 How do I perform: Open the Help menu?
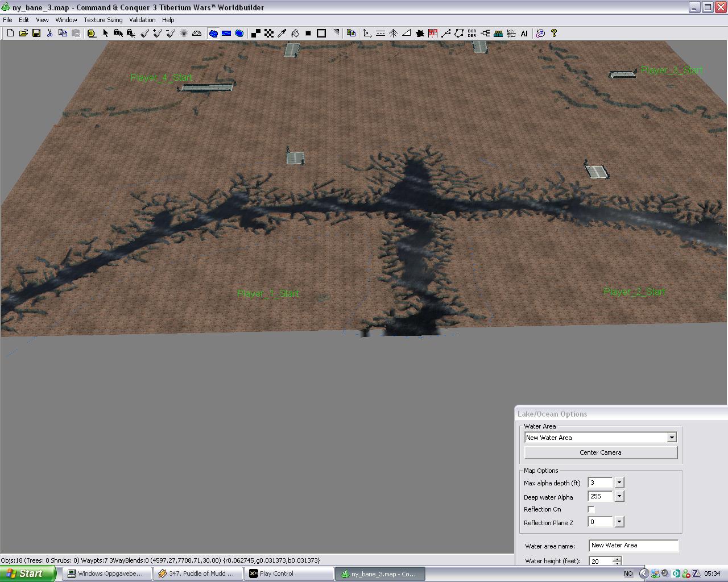(x=168, y=20)
